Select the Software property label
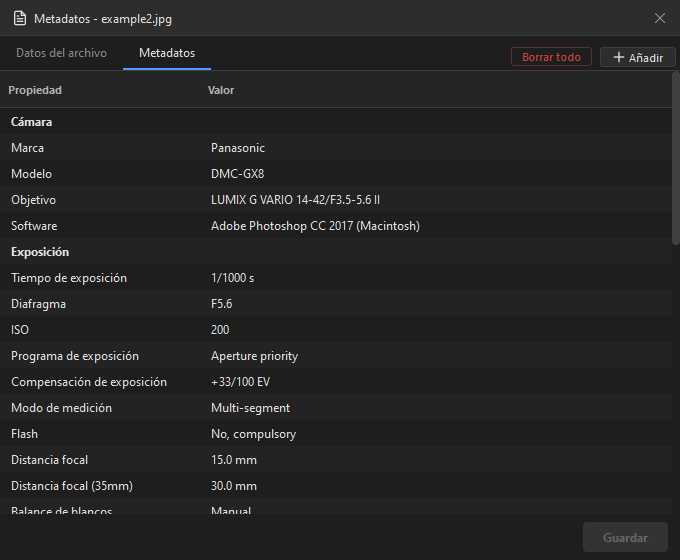680x560 pixels. 34,226
